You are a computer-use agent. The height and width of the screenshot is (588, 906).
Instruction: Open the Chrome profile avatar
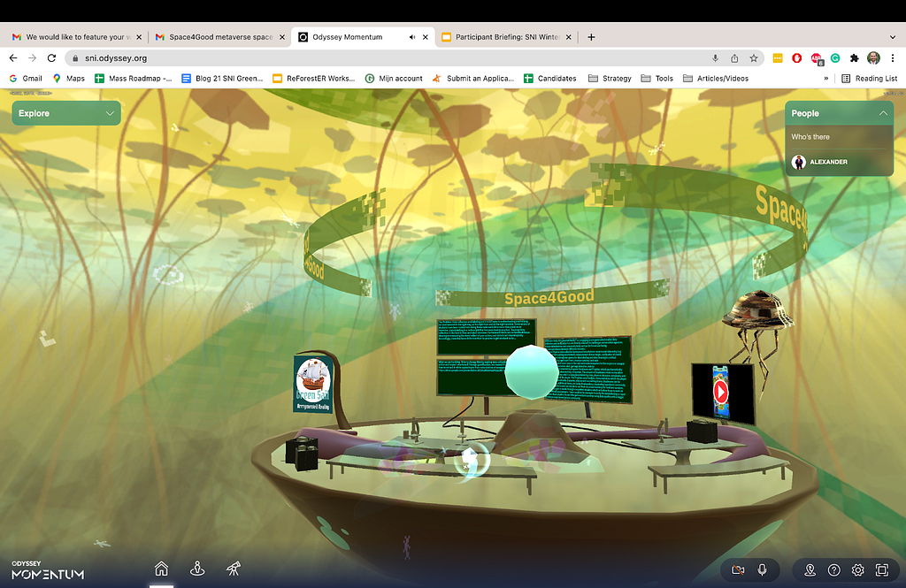(x=873, y=57)
